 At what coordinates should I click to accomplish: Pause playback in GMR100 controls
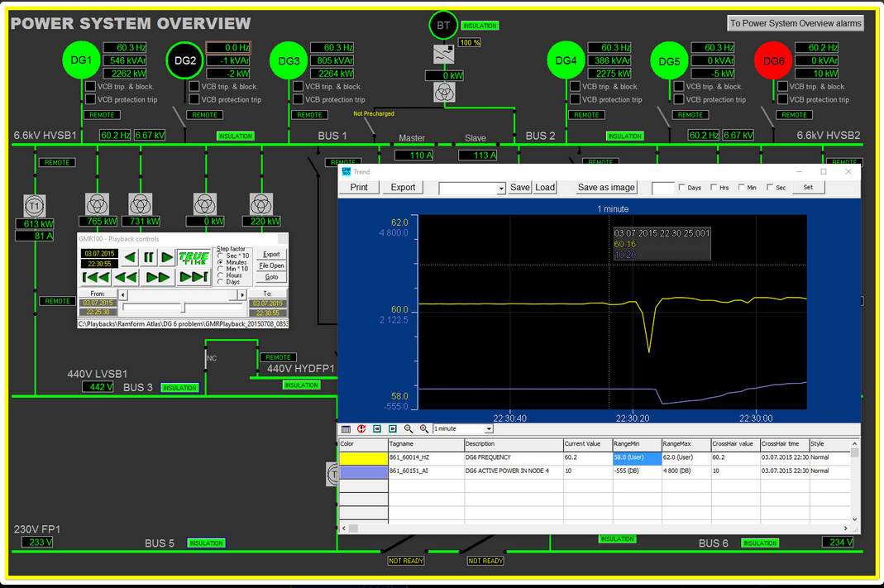149,257
